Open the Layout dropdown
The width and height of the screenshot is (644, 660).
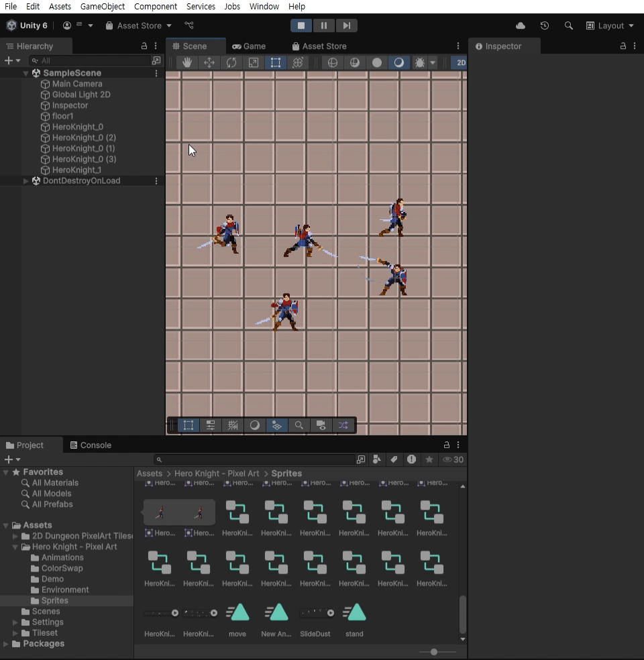610,25
